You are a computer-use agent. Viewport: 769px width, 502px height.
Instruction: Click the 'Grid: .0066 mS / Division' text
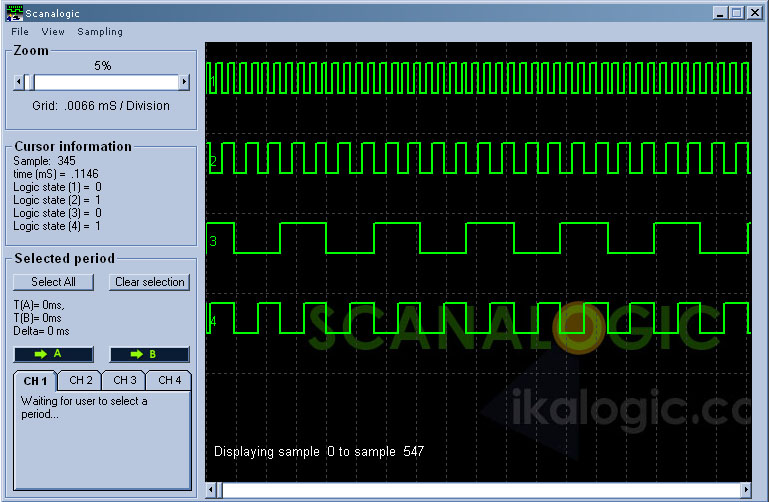click(101, 106)
